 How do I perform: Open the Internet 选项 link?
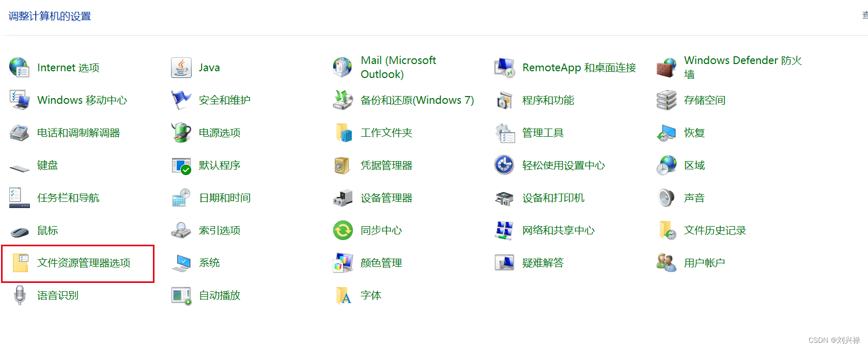click(x=68, y=68)
